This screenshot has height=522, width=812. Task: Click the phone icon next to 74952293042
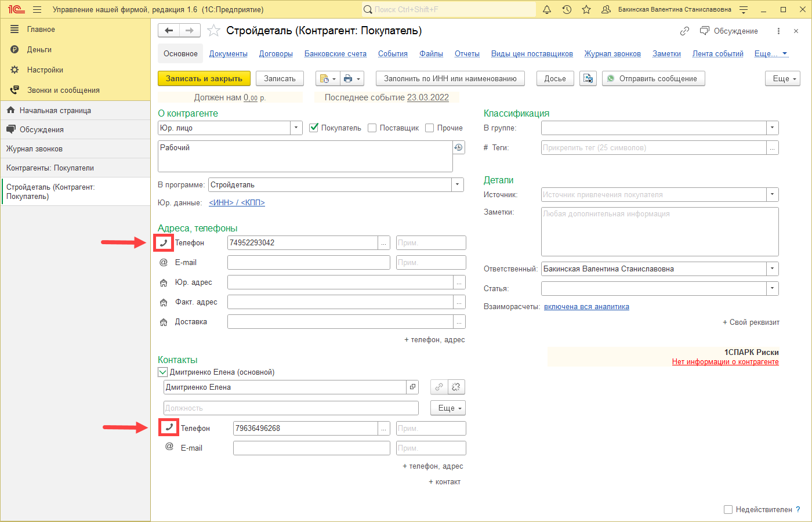(164, 243)
